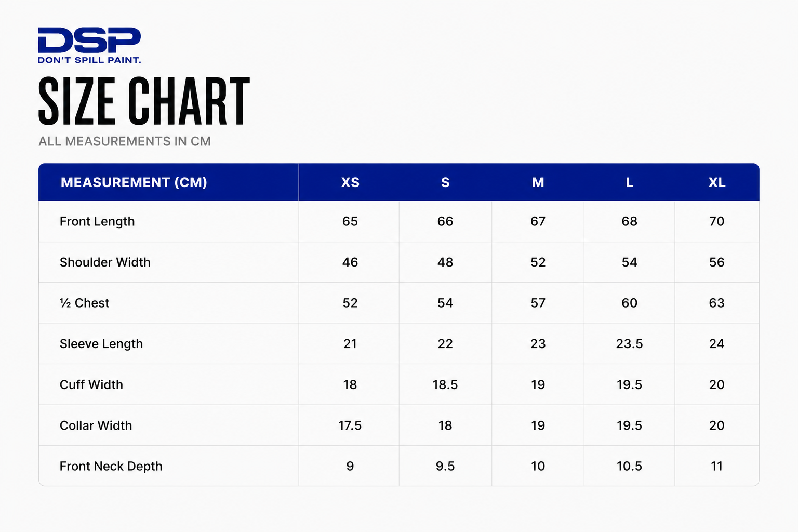Viewport: 798px width, 532px height.
Task: Click the Shoulder Width row label
Action: tap(105, 262)
